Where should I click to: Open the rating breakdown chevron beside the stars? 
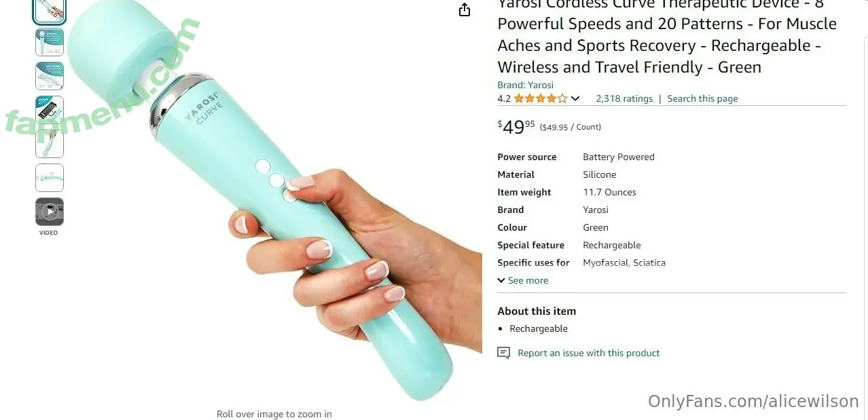point(575,98)
